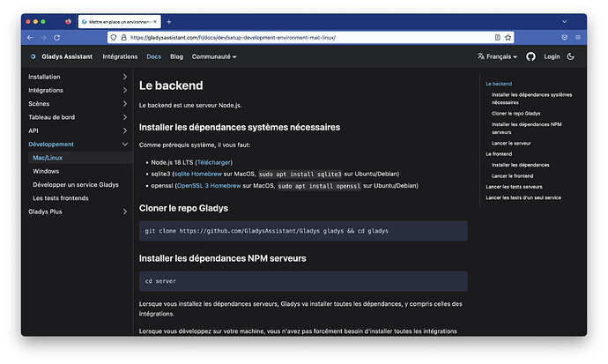This screenshot has height=364, width=608.
Task: Open the GitHub repository icon
Action: [x=530, y=56]
